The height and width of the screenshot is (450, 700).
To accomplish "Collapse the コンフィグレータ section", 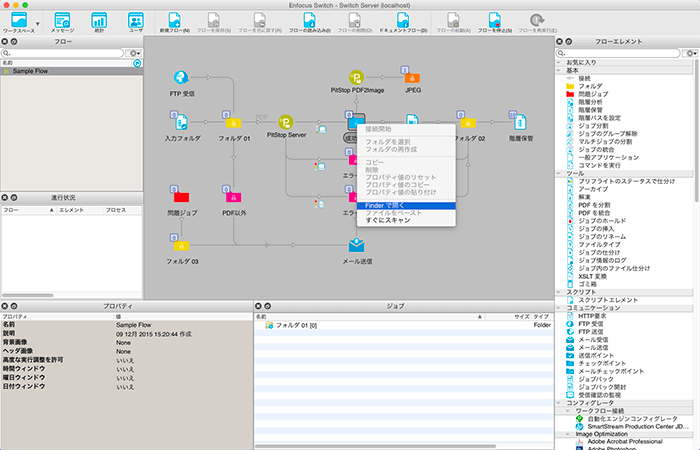I will (559, 403).
